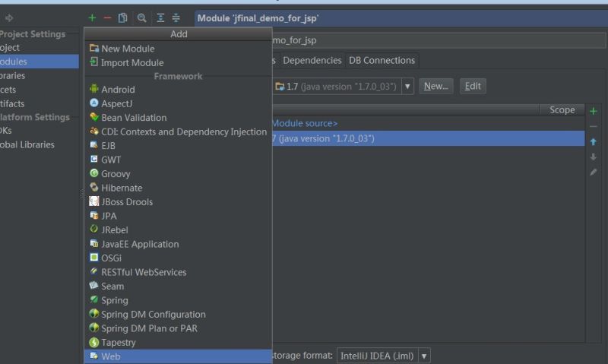608x364 pixels.
Task: Select Modules in the settings sidebar
Action: click(40, 62)
